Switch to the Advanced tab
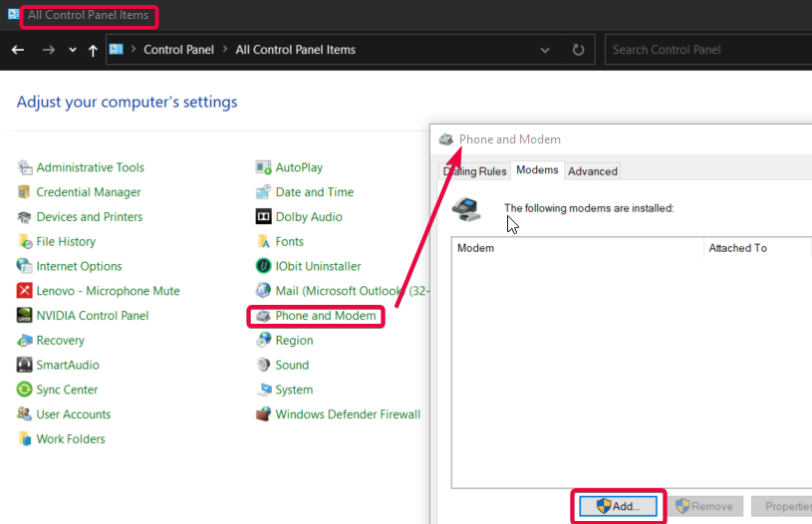 point(593,171)
